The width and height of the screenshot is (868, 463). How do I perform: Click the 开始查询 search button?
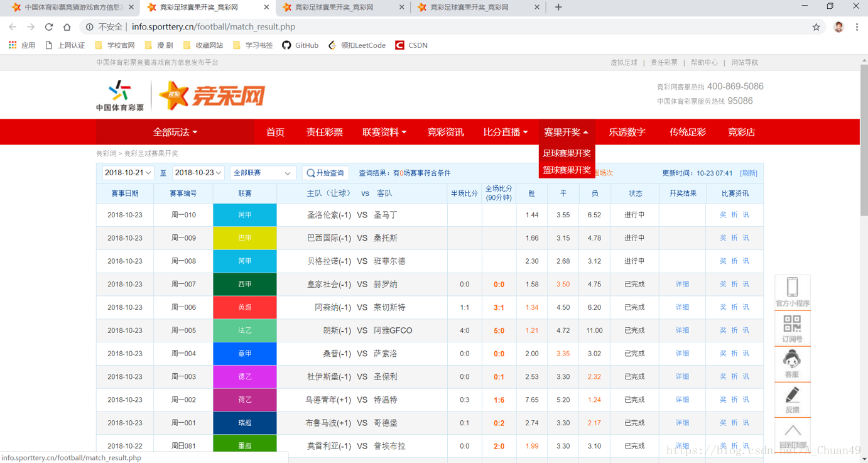click(325, 173)
